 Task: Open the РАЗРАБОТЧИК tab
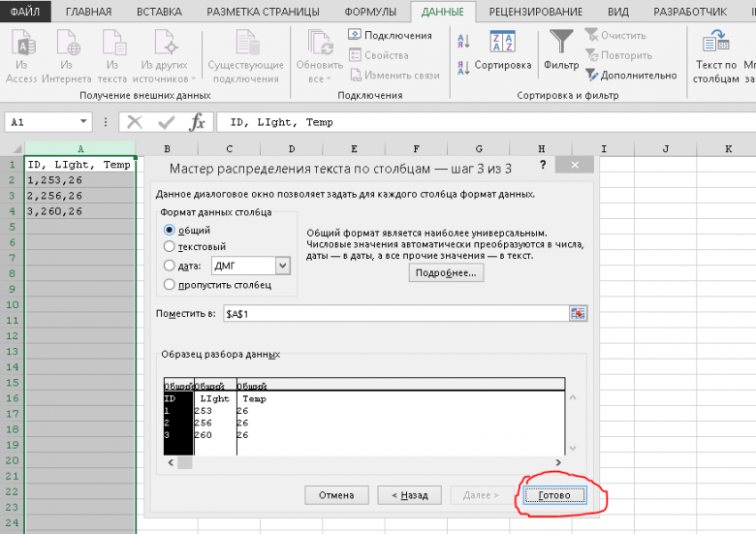pyautogui.click(x=690, y=12)
